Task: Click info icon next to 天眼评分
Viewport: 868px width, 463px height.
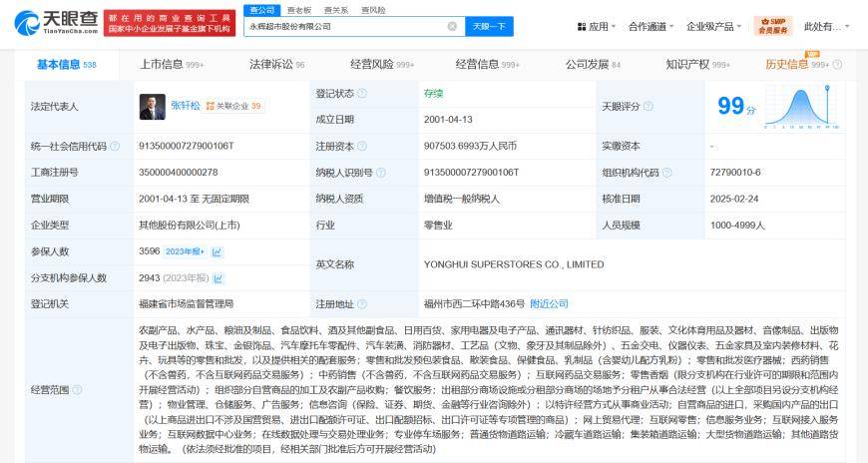Action: (x=649, y=106)
